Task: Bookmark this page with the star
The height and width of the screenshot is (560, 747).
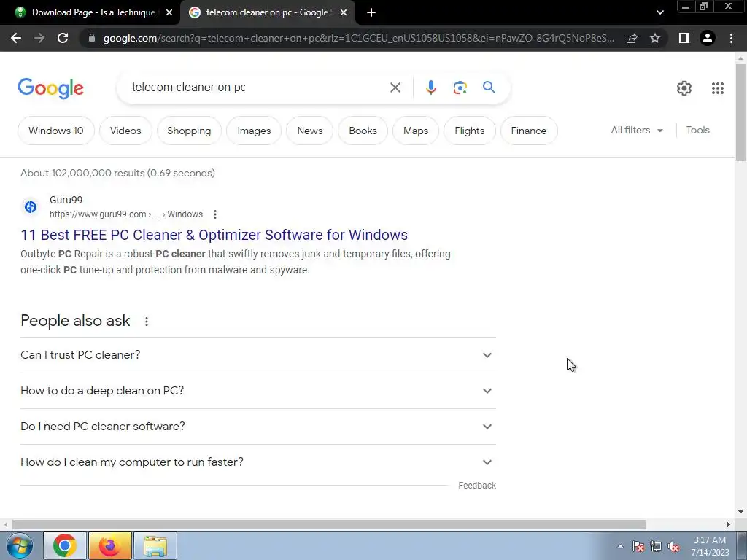Action: click(x=655, y=38)
